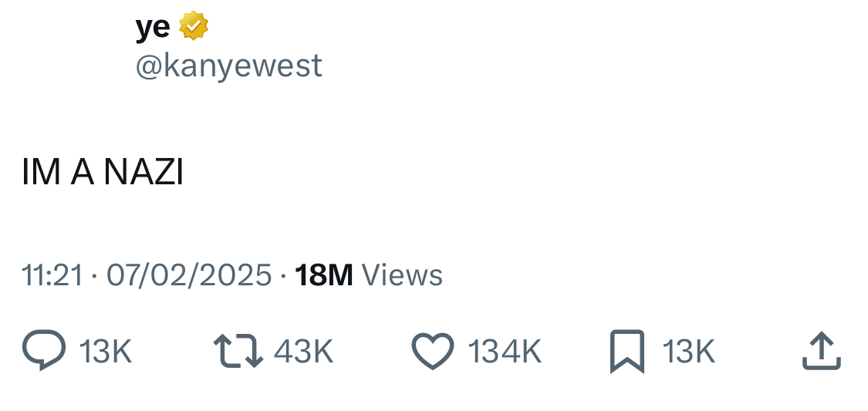Open the share options via upload icon
Viewport: 868px width, 411px height.
point(821,352)
